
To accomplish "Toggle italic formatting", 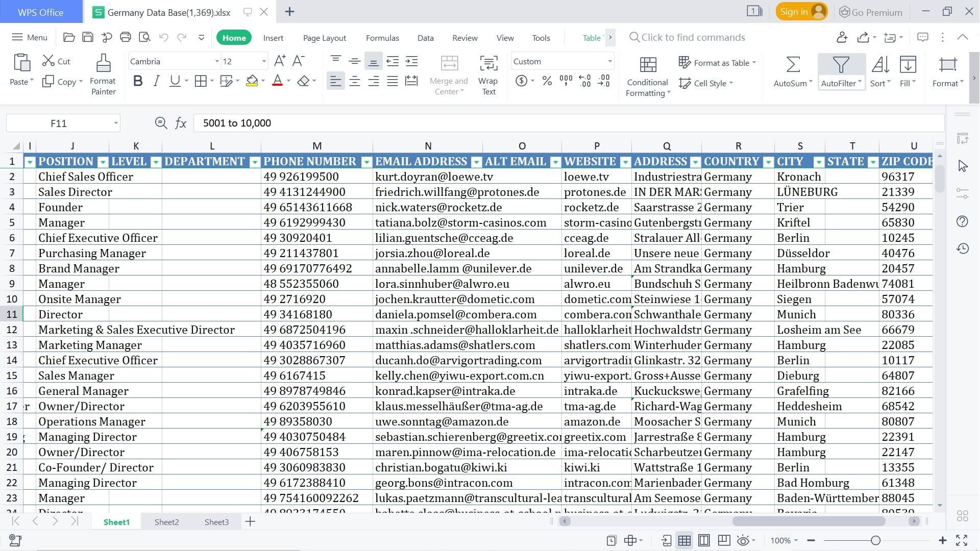I will [x=156, y=81].
